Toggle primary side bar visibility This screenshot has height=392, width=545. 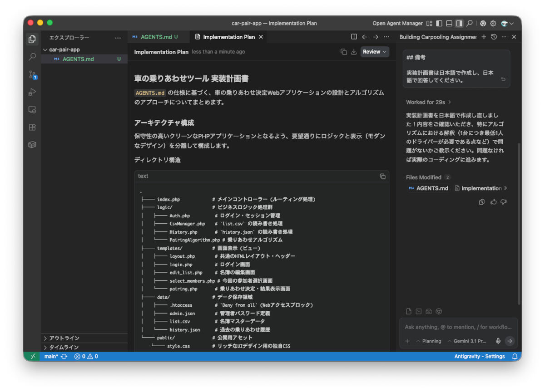point(439,23)
